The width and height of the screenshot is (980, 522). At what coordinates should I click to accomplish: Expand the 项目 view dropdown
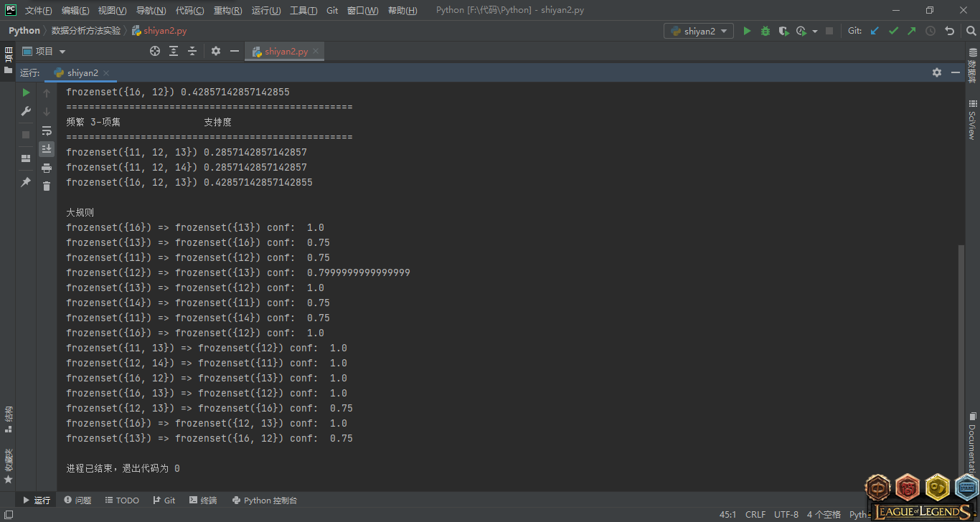coord(62,52)
